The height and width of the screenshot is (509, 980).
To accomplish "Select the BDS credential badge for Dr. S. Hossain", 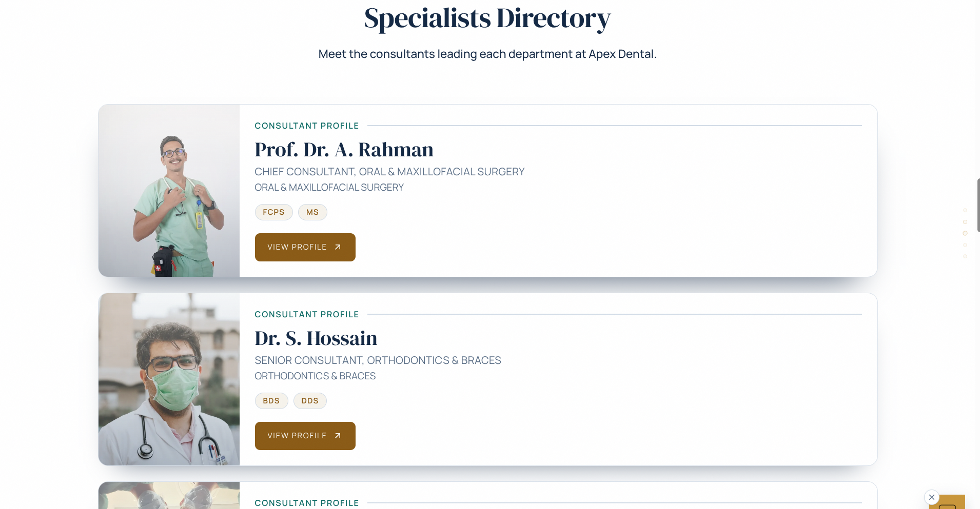I will click(x=271, y=400).
